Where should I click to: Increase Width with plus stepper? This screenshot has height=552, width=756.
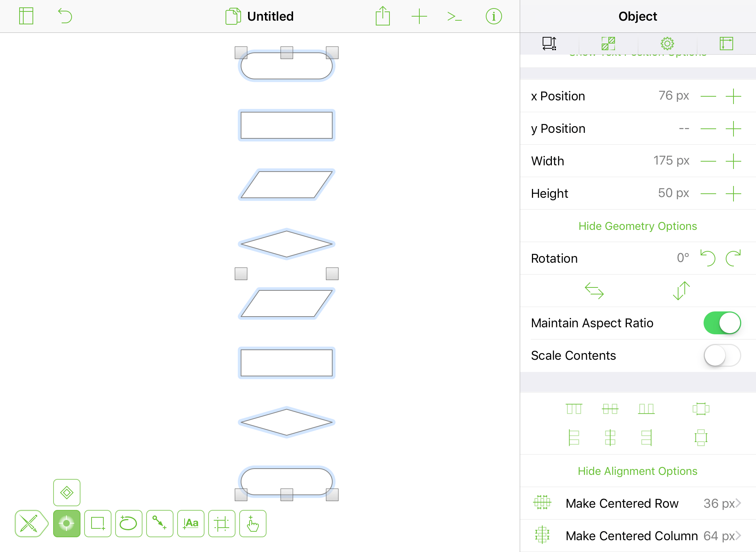[x=733, y=161]
